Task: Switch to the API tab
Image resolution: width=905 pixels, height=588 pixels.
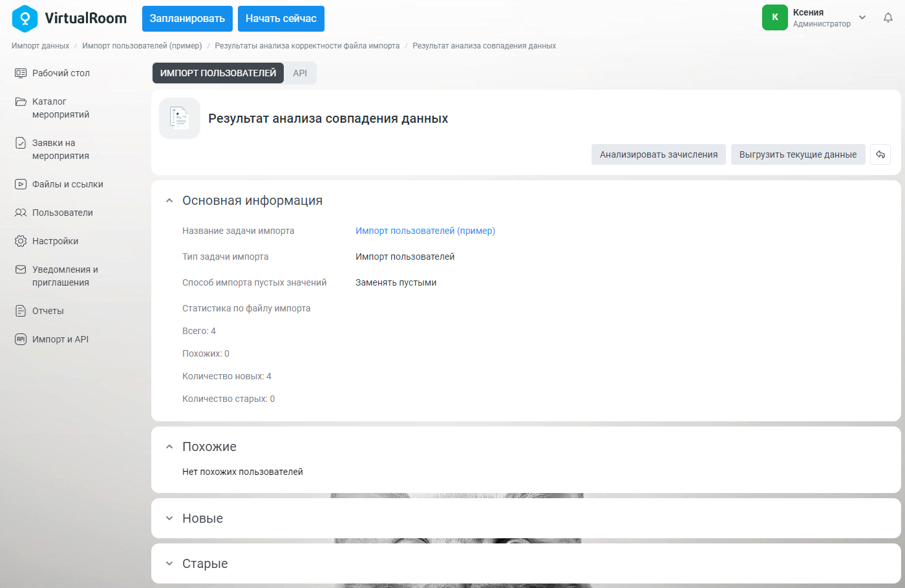Action: click(x=300, y=73)
